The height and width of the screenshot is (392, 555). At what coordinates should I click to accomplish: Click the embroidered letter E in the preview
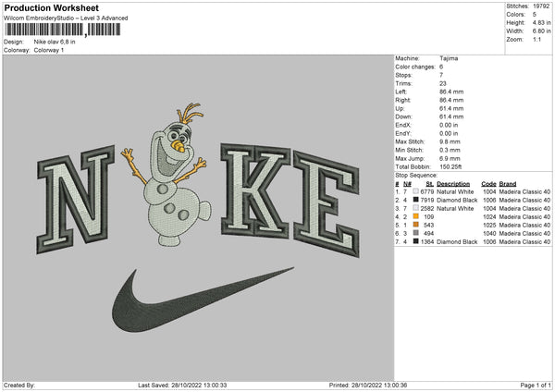327,204
